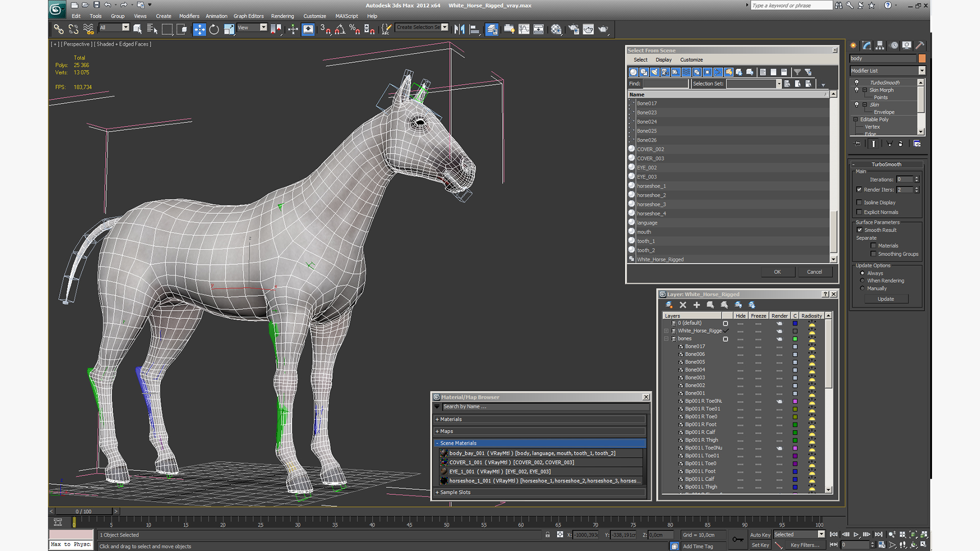Toggle Display Geometry filter in Select From Scene
This screenshot has height=551, width=980.
coord(633,72)
